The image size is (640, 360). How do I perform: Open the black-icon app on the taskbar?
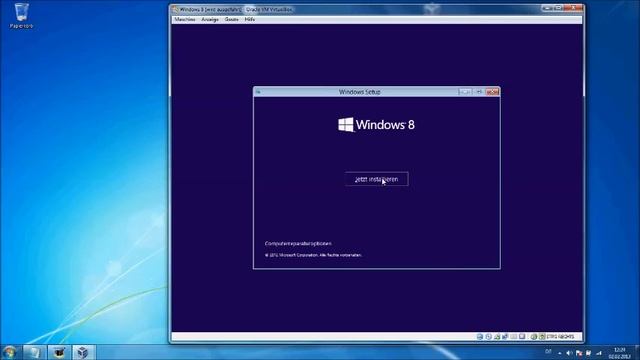[59, 352]
